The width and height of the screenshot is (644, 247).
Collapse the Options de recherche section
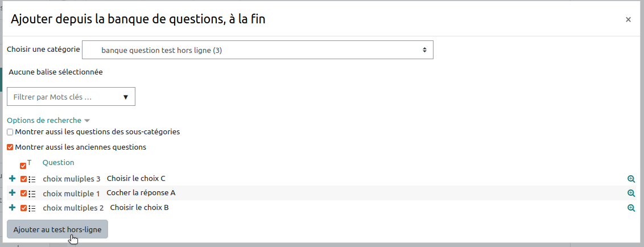click(x=48, y=121)
